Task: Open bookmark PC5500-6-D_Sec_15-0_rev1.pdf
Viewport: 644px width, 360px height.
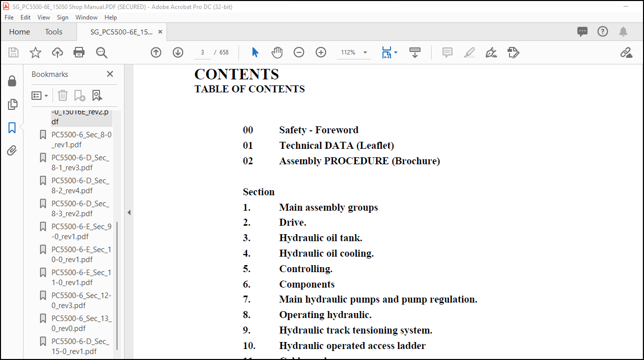Action: tap(80, 347)
